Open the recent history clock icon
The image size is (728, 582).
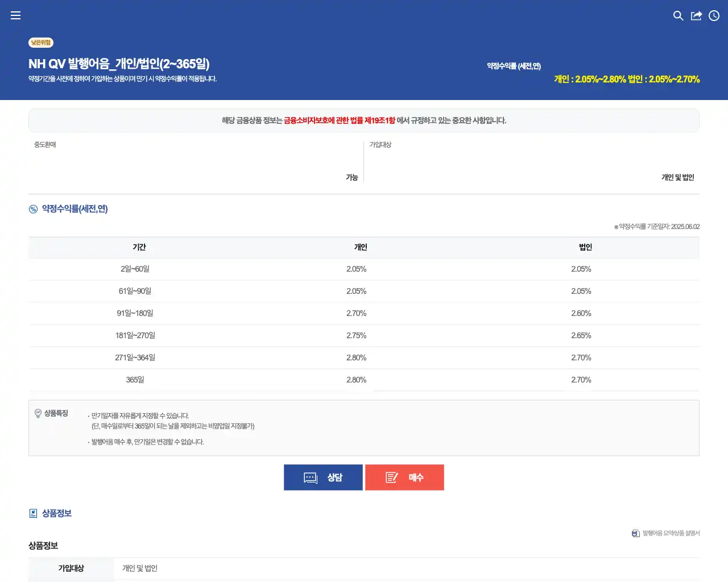(714, 16)
